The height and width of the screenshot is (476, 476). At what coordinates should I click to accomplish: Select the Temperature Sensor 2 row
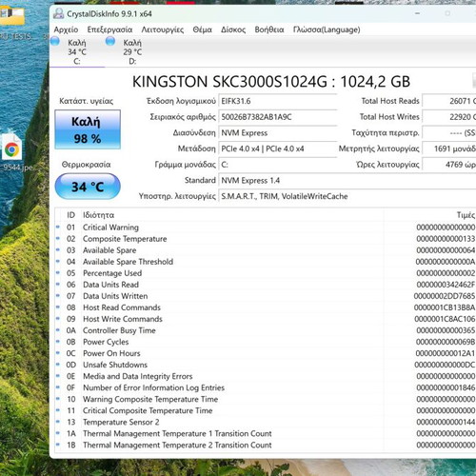(266, 422)
